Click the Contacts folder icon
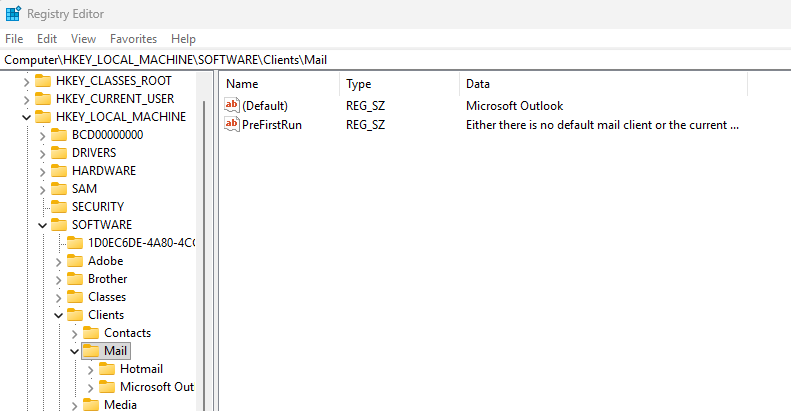The width and height of the screenshot is (791, 411). (x=91, y=333)
